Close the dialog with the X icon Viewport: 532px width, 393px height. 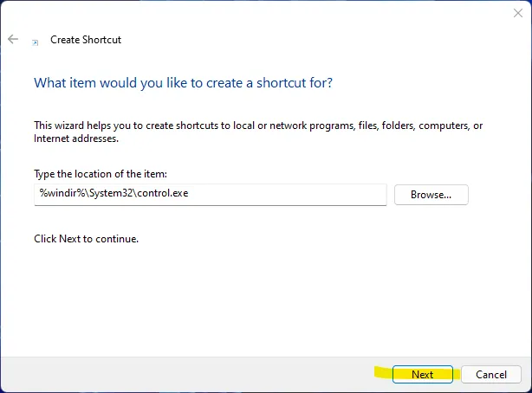click(x=518, y=13)
